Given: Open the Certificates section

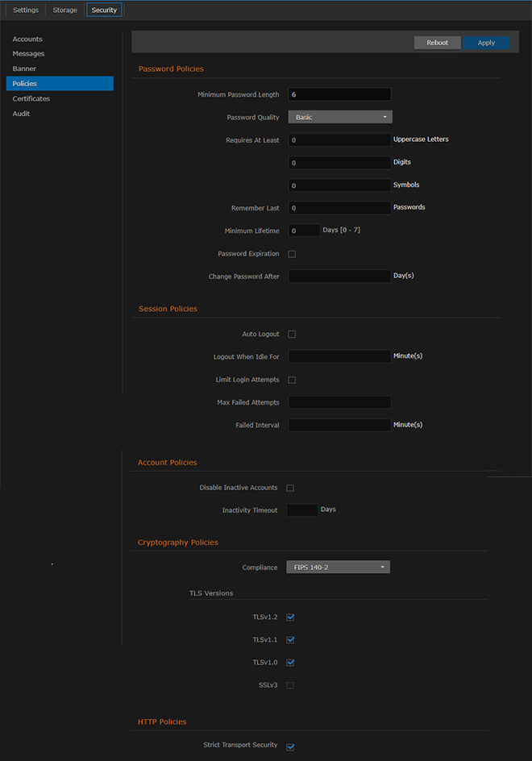Looking at the screenshot, I should pos(31,98).
